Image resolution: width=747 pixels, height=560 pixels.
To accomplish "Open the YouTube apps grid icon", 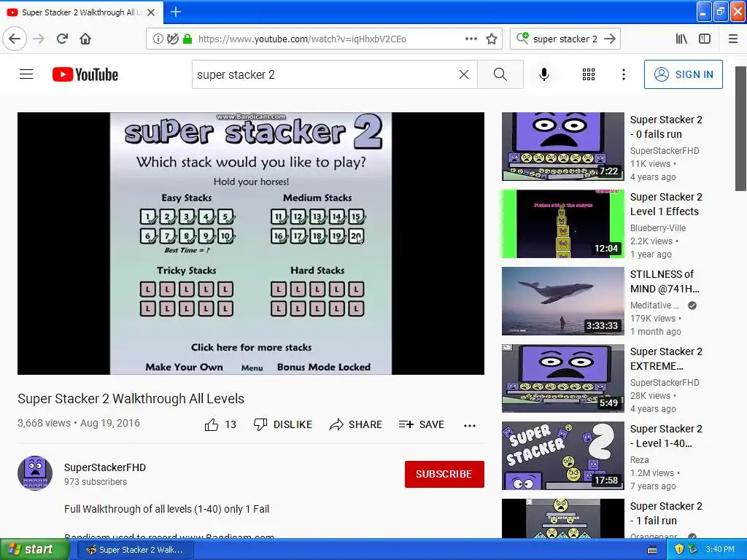I will tap(589, 74).
